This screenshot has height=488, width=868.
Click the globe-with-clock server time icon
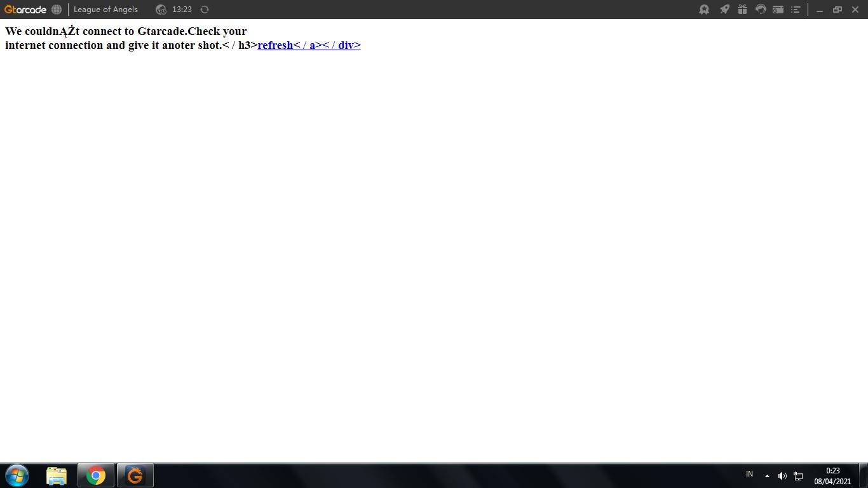point(161,10)
